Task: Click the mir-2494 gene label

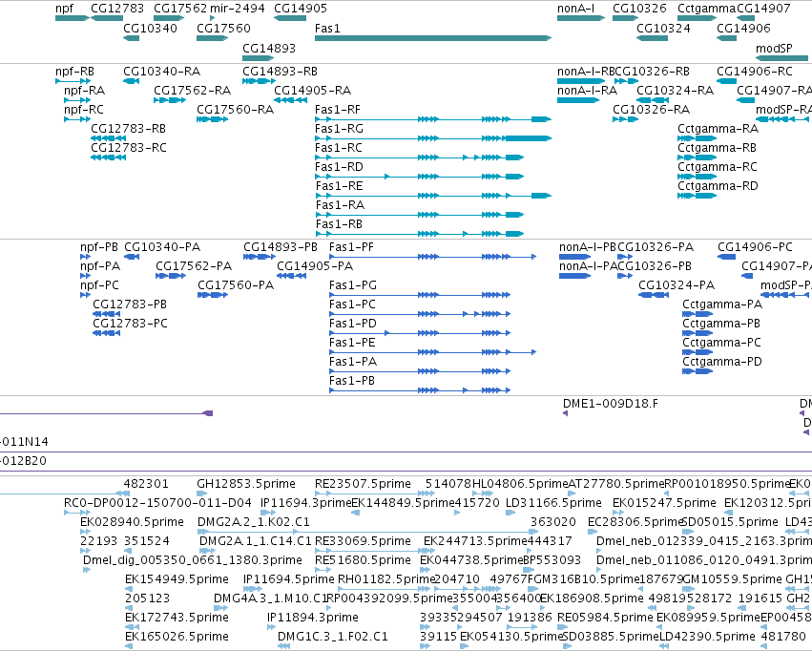Action: pos(238,9)
